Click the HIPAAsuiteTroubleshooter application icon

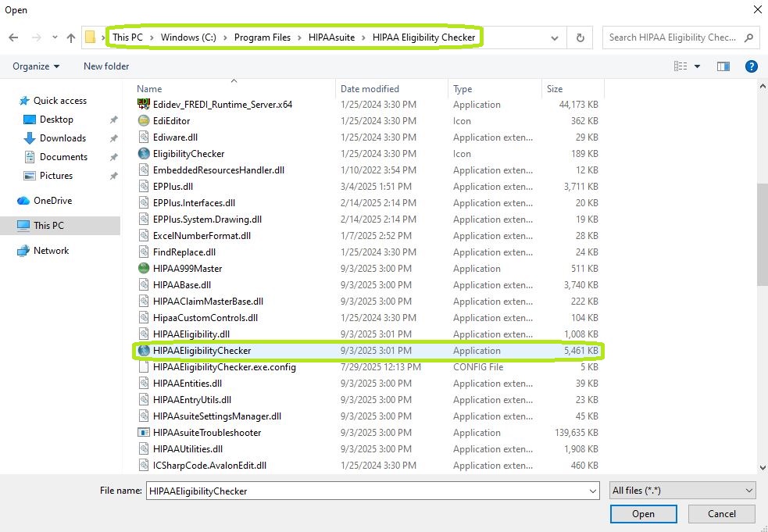pyautogui.click(x=144, y=433)
